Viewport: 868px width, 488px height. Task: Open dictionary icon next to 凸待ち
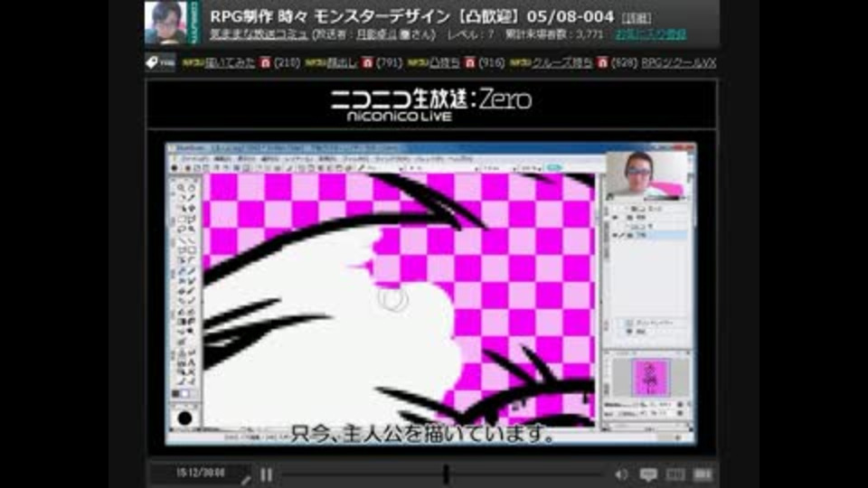point(470,63)
